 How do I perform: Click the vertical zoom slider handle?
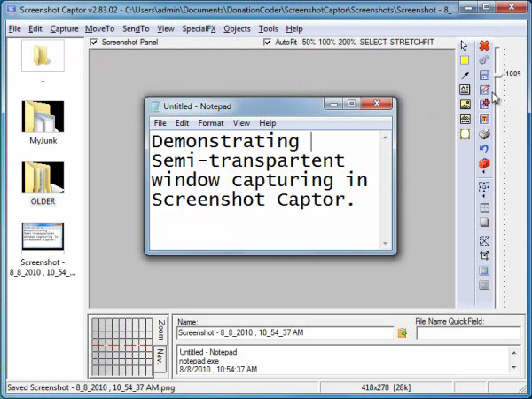click(x=497, y=75)
